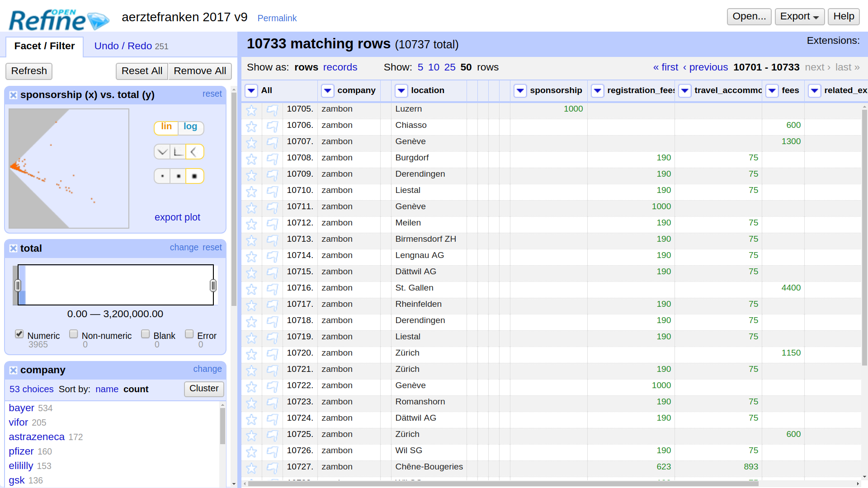The image size is (868, 488).
Task: Filter by bayer in company facet
Action: click(x=21, y=408)
